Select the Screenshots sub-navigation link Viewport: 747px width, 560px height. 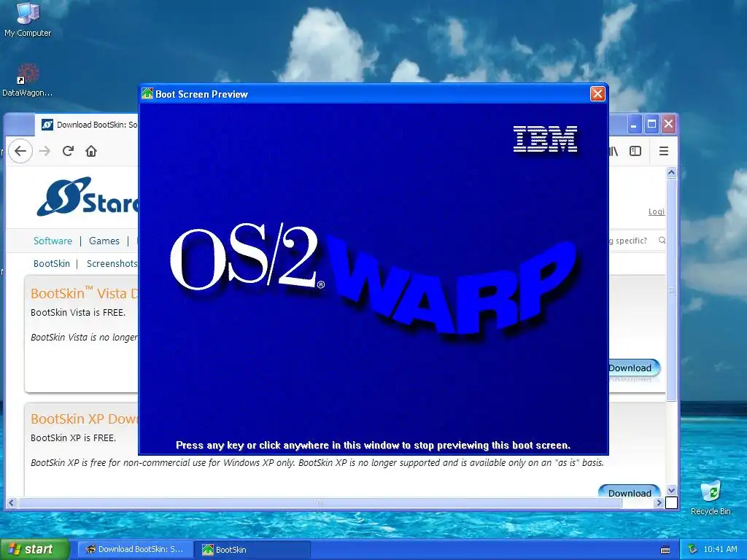pyautogui.click(x=112, y=264)
